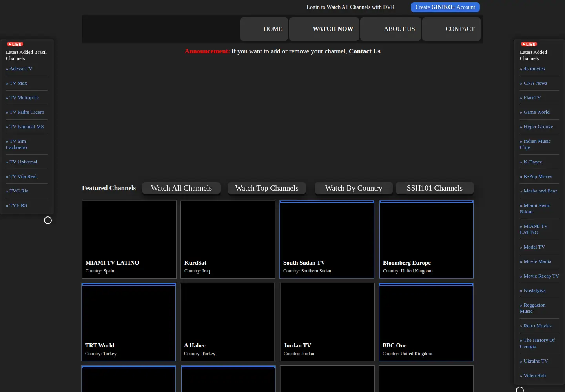The height and width of the screenshot is (392, 565).
Task: Open the KurdSat channel thumbnail
Action: click(228, 239)
